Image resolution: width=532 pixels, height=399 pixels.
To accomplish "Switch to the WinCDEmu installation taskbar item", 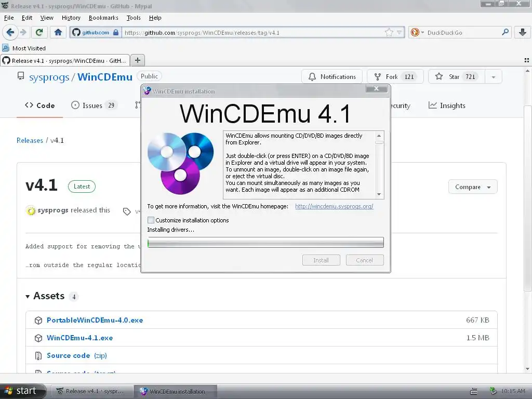I will tap(175, 391).
